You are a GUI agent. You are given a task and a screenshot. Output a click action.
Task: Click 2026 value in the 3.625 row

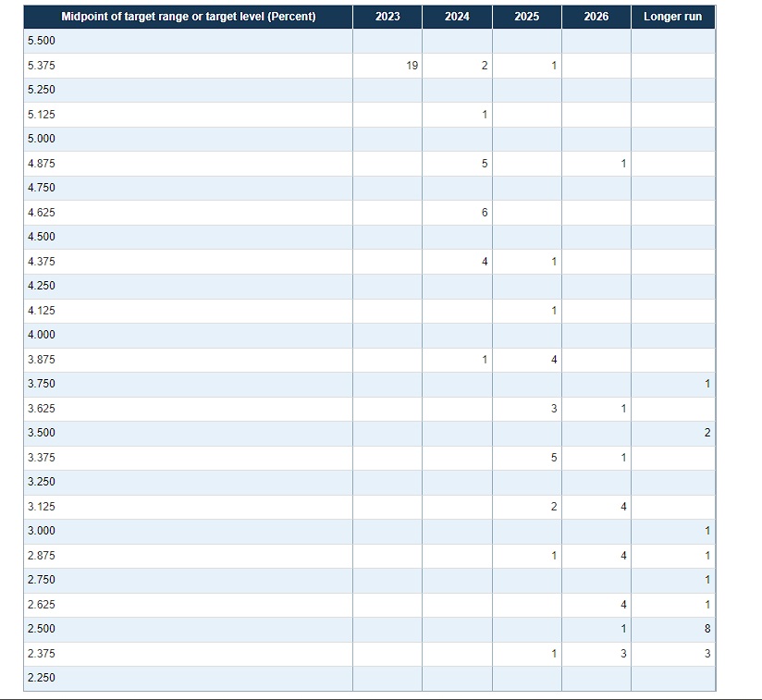point(623,409)
